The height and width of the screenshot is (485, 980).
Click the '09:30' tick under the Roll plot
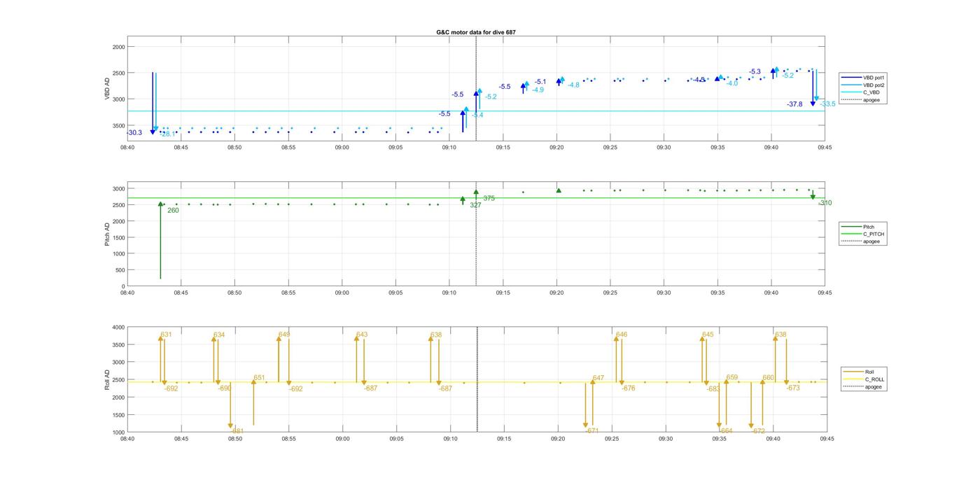click(x=665, y=439)
